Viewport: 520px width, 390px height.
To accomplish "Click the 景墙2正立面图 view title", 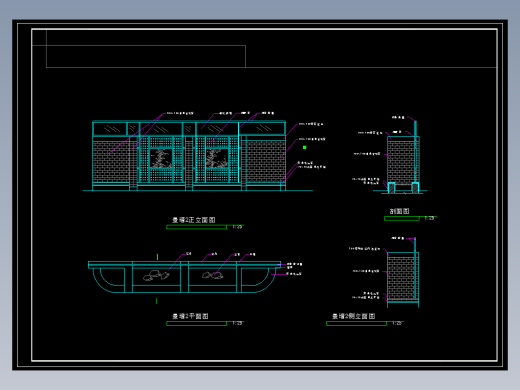I will (x=194, y=220).
